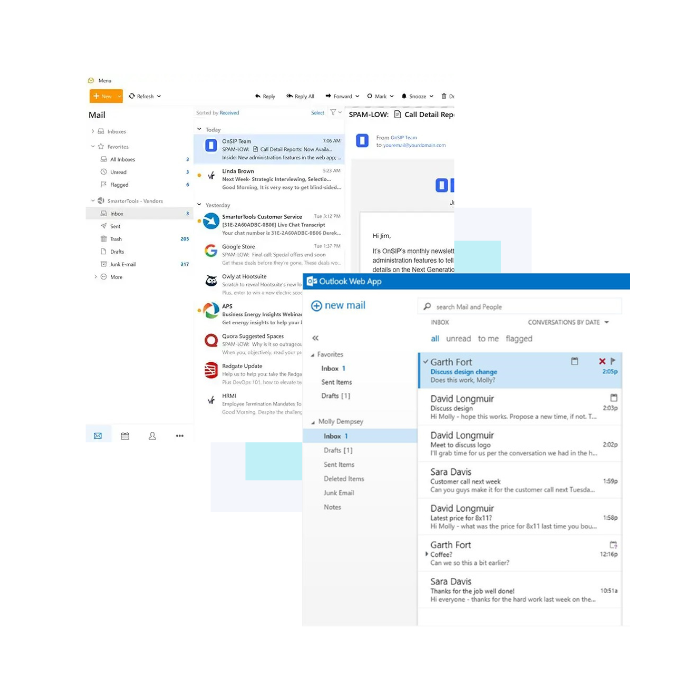The height and width of the screenshot is (700, 700).
Task: Click the contacts icon in bottom navigation
Action: [152, 436]
